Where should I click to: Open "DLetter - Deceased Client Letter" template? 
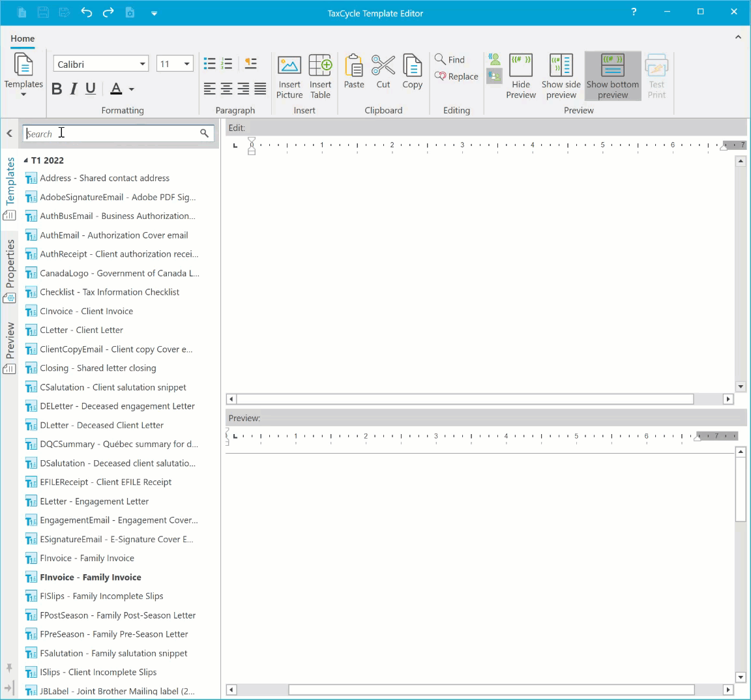[102, 425]
